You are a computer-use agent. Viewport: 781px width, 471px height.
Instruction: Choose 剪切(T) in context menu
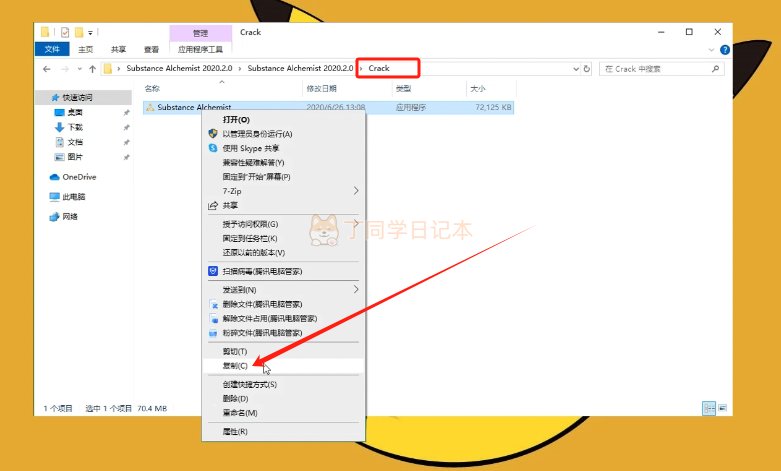[283, 352]
